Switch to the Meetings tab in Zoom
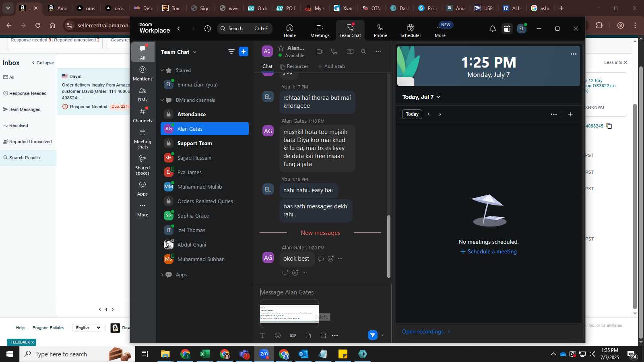Screen dimensions: 644x362 click(x=320, y=31)
